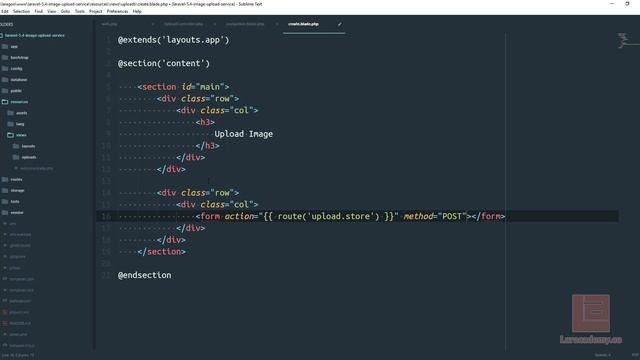Click the @section('content') line
Viewport: 640px width, 360px height.
click(164, 63)
